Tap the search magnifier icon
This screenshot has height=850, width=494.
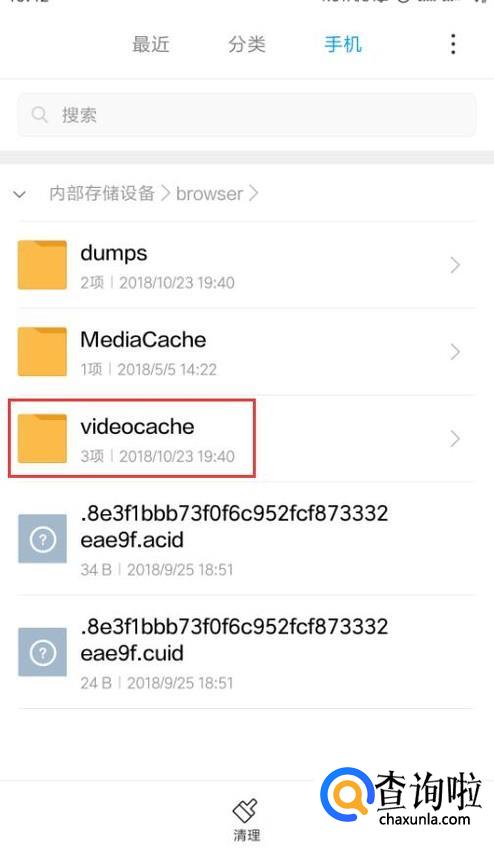pos(40,115)
